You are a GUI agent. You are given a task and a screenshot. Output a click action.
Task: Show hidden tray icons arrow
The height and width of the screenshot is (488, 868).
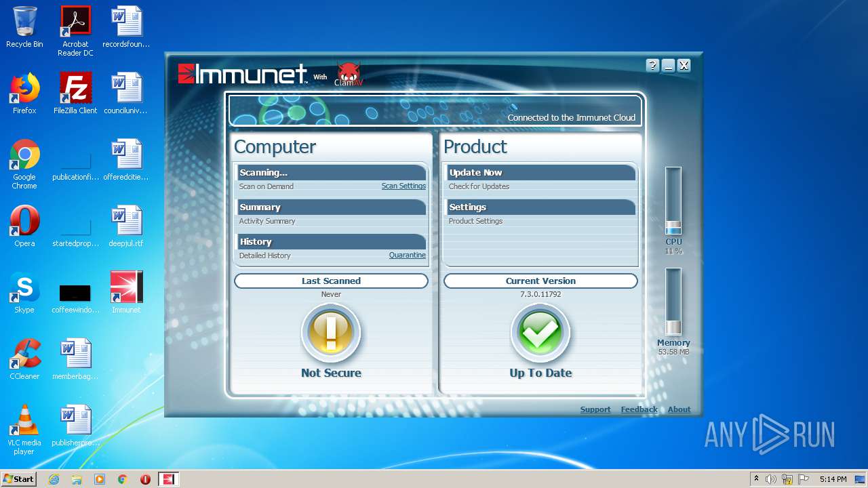(x=756, y=479)
